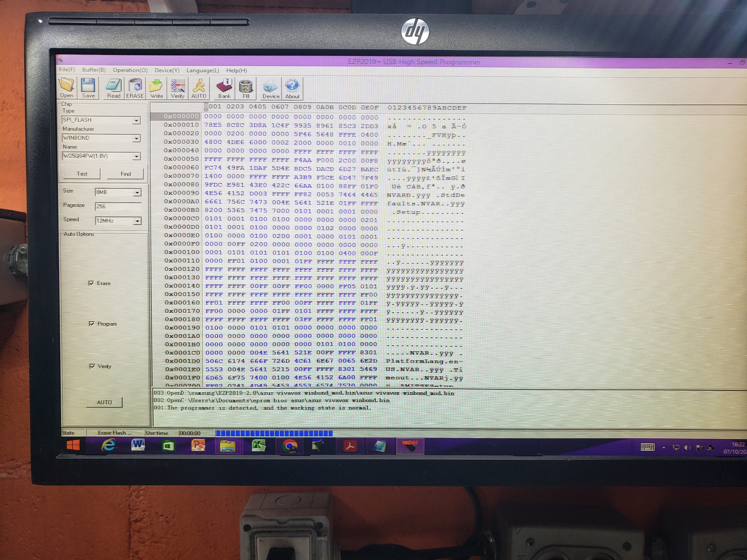The width and height of the screenshot is (747, 560).
Task: Click the progress bar in status bar
Action: (x=274, y=433)
